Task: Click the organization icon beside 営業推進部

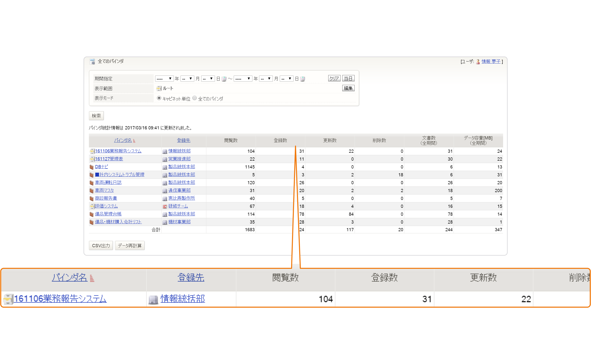Action: [x=165, y=159]
